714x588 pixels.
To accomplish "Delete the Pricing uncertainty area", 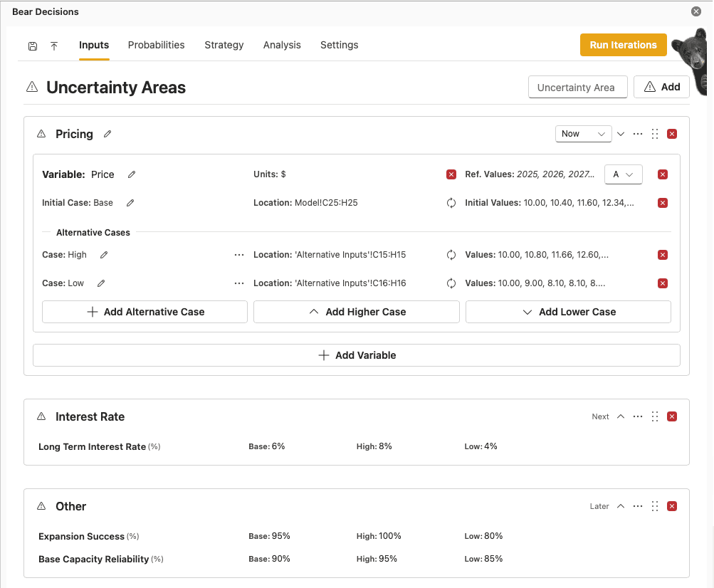I will point(672,134).
